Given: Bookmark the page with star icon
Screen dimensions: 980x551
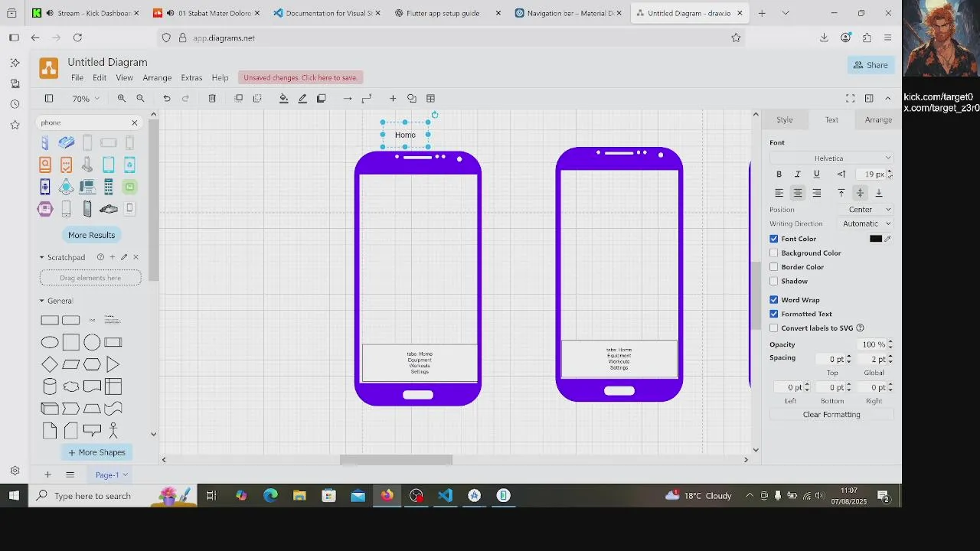Looking at the screenshot, I should 736,37.
